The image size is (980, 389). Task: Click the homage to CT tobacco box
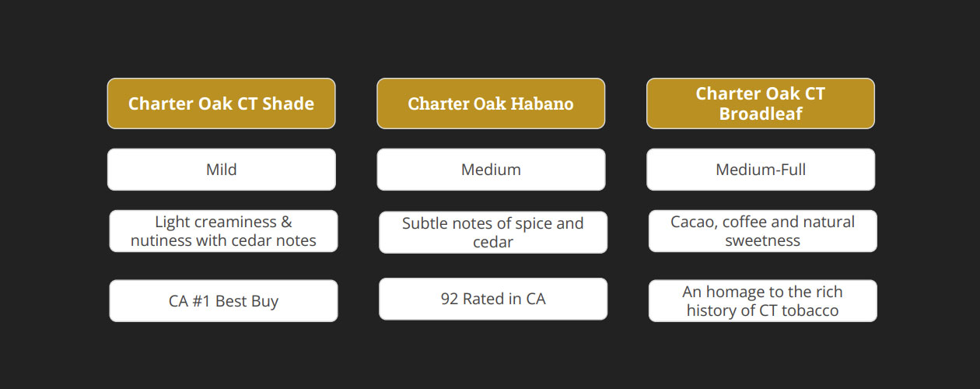(763, 301)
